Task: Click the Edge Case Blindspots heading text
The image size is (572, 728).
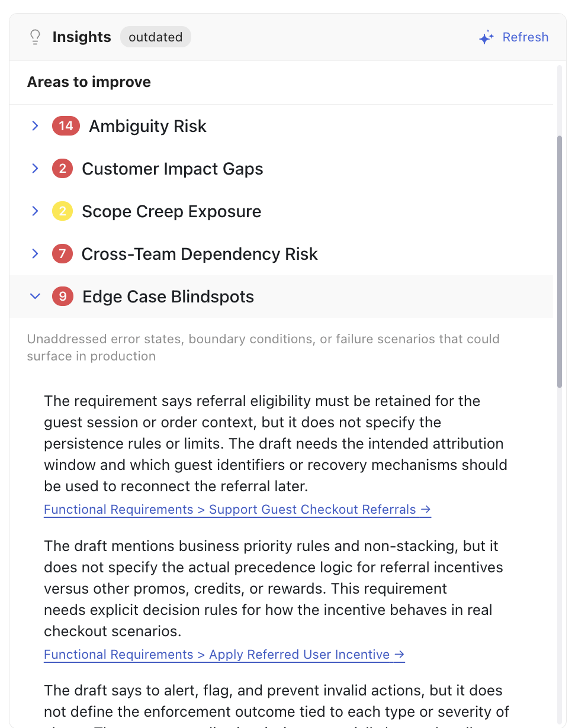Action: tap(168, 297)
